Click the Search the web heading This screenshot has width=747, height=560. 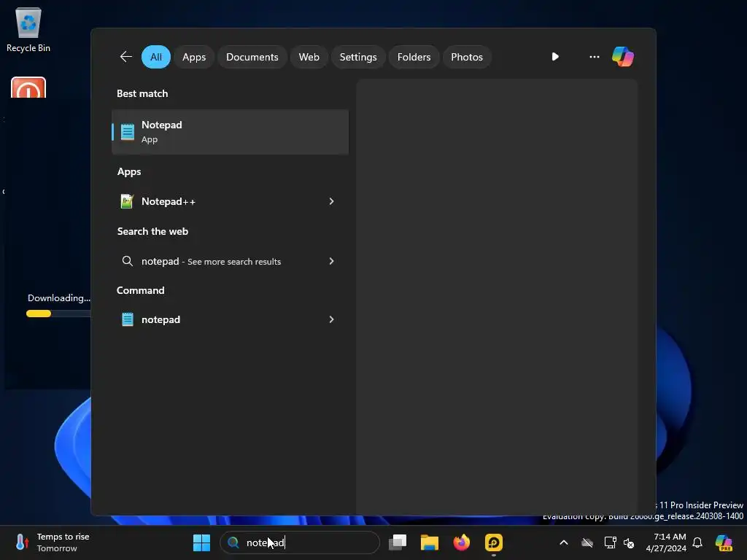[x=153, y=231]
